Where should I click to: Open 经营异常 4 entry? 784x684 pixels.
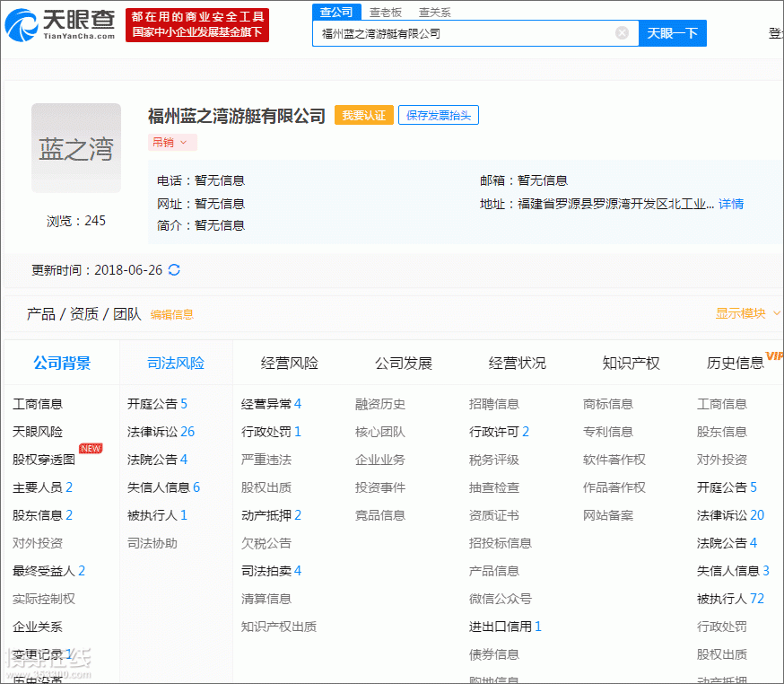coord(271,404)
